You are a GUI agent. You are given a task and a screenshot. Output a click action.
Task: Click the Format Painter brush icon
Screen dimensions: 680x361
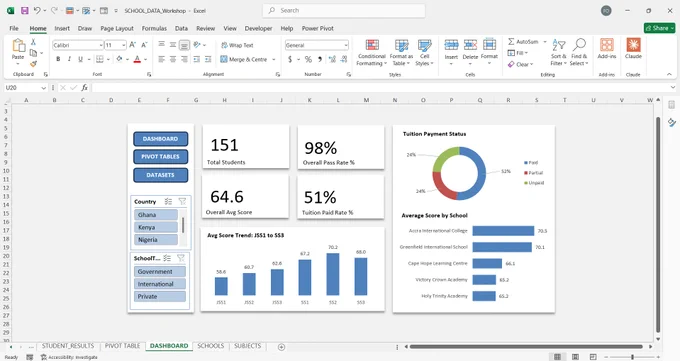(x=33, y=64)
